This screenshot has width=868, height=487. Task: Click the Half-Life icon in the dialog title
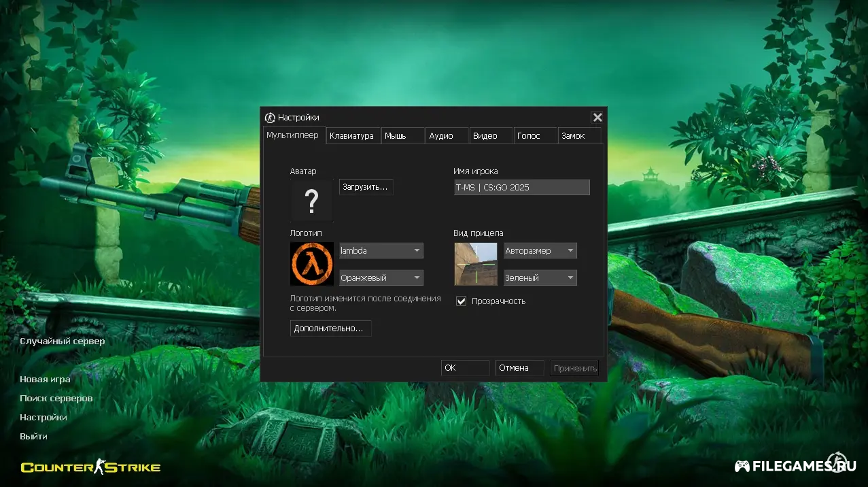[x=270, y=118]
